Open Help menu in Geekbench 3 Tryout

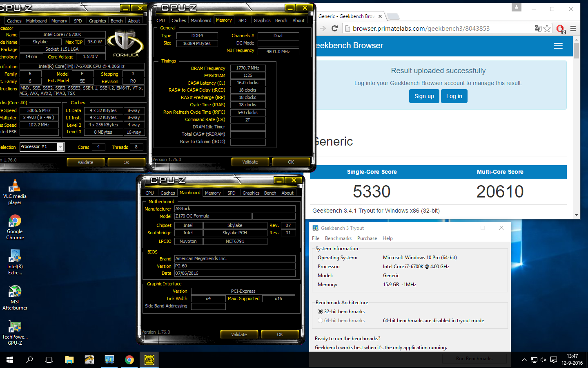point(388,238)
